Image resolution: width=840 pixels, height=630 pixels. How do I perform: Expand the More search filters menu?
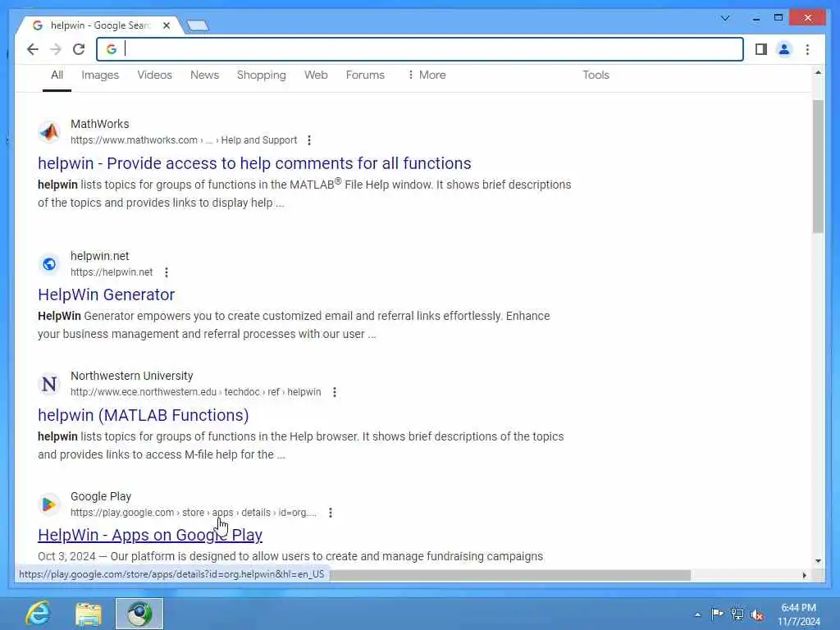427,75
